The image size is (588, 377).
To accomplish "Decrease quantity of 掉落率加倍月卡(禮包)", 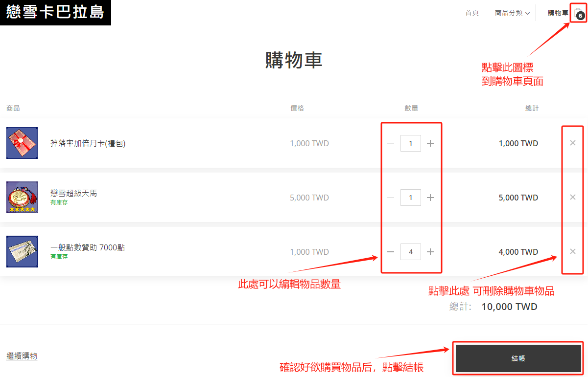I will pos(390,143).
